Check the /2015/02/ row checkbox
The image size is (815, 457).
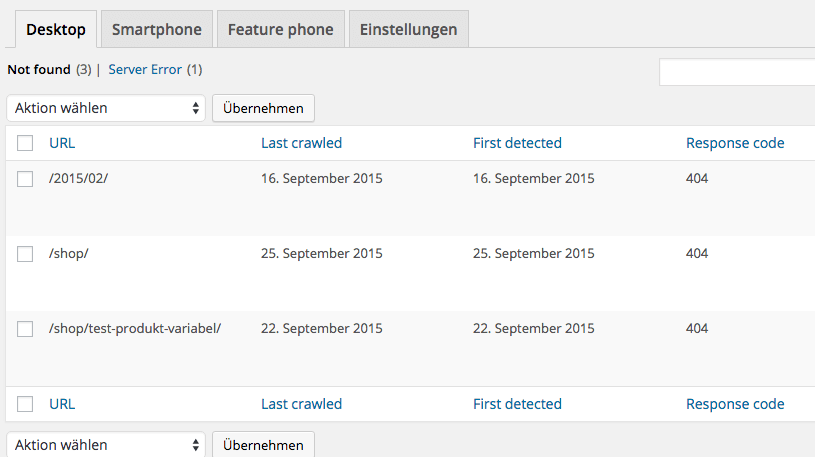(26, 179)
